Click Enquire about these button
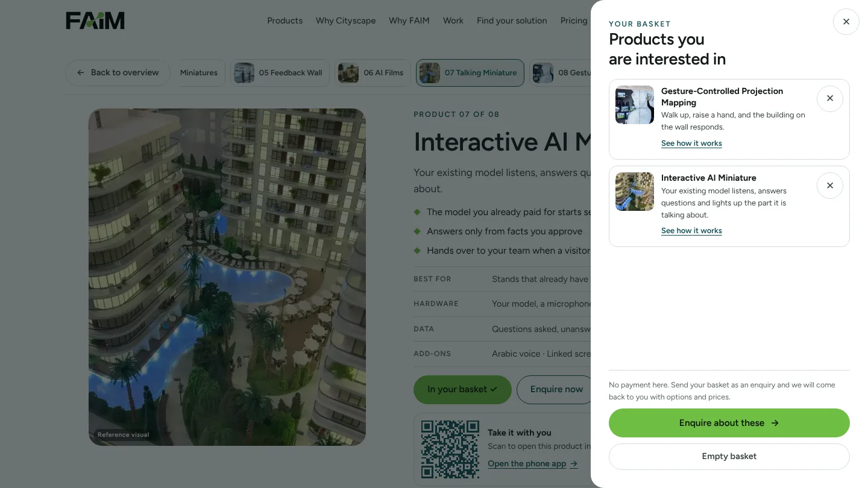 coord(729,423)
